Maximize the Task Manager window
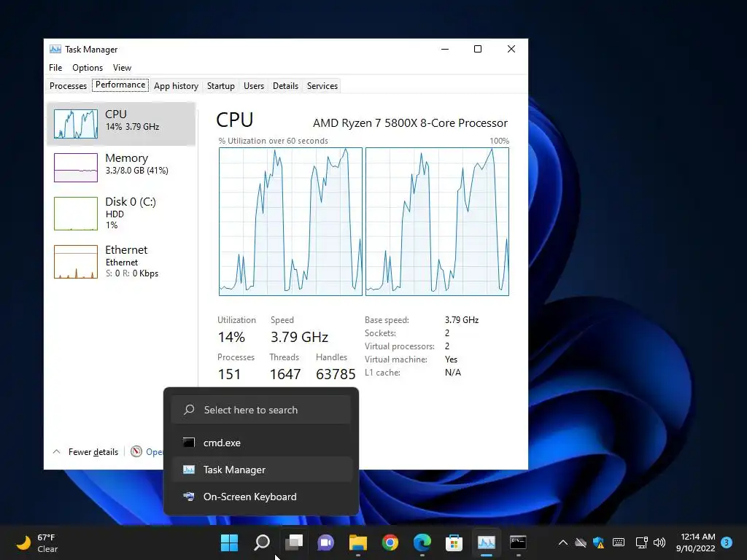Viewport: 747px width, 560px height. coord(478,49)
